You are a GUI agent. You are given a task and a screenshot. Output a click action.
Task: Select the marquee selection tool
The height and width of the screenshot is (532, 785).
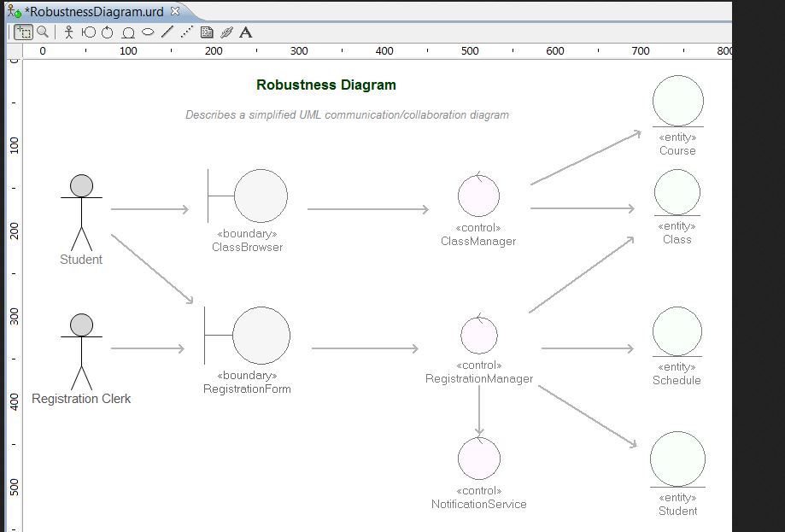pos(23,32)
